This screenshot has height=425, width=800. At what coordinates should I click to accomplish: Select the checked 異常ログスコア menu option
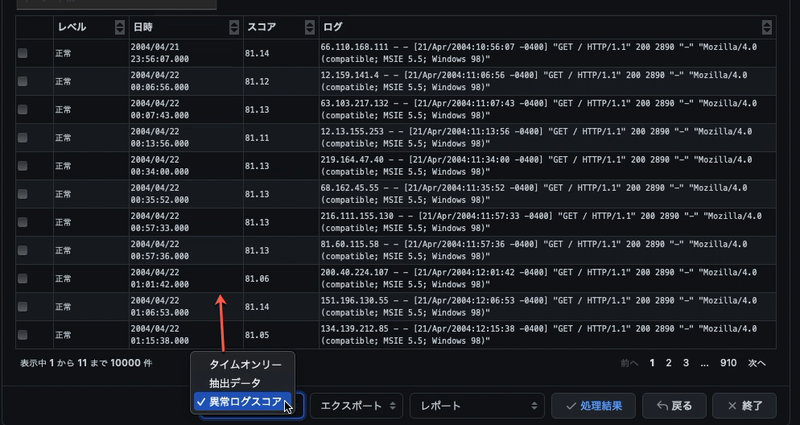pos(244,402)
